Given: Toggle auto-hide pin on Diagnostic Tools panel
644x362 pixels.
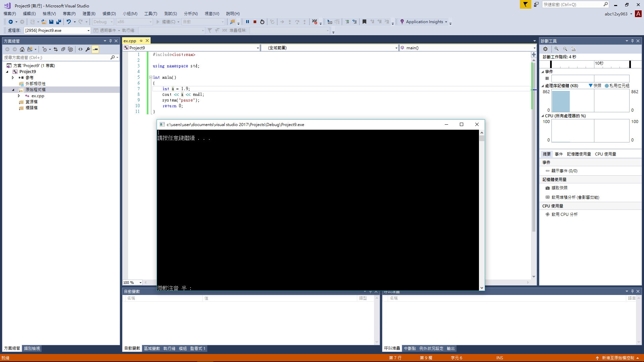Looking at the screenshot, I should pyautogui.click(x=632, y=41).
